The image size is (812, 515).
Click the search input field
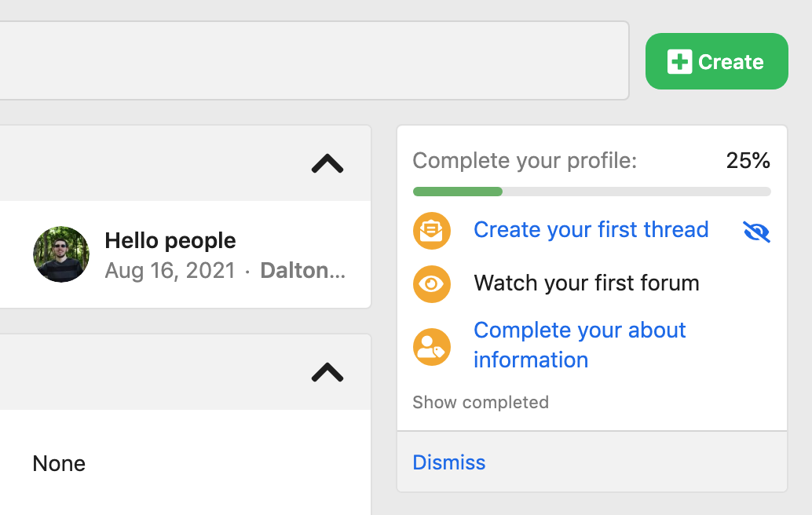tap(314, 60)
